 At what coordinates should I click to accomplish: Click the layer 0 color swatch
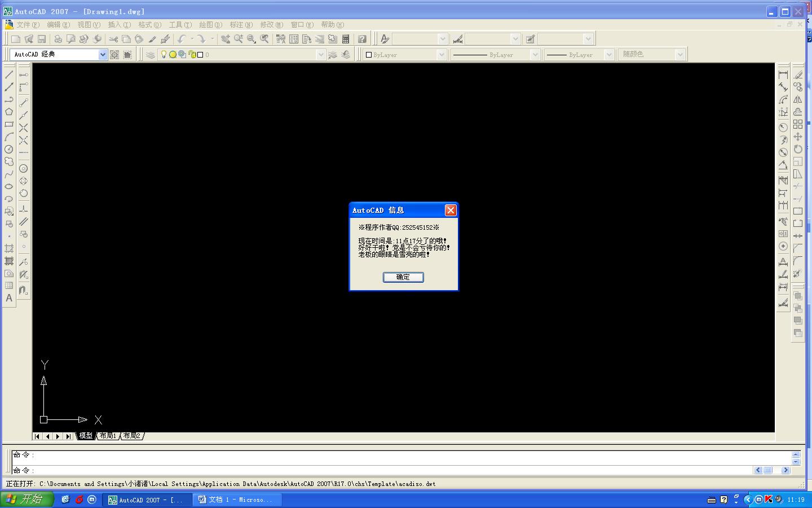pos(200,55)
